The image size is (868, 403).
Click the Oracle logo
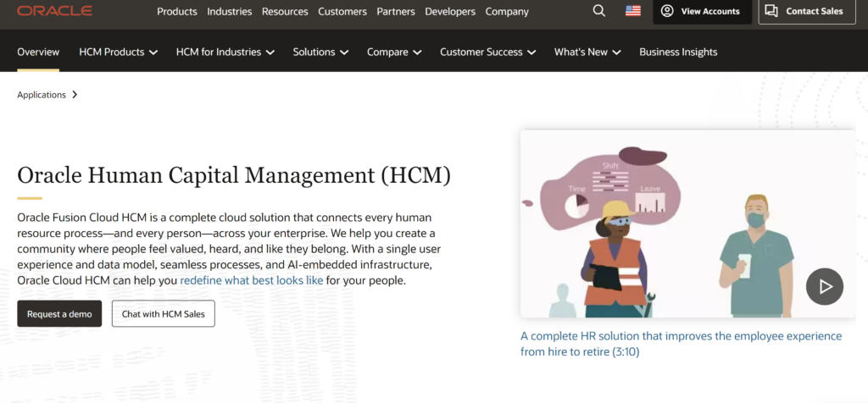pyautogui.click(x=55, y=11)
